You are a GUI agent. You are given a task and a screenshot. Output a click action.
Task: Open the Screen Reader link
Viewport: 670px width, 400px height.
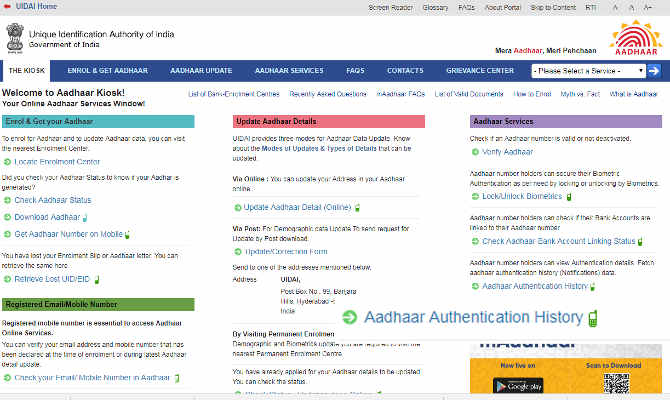tap(390, 6)
